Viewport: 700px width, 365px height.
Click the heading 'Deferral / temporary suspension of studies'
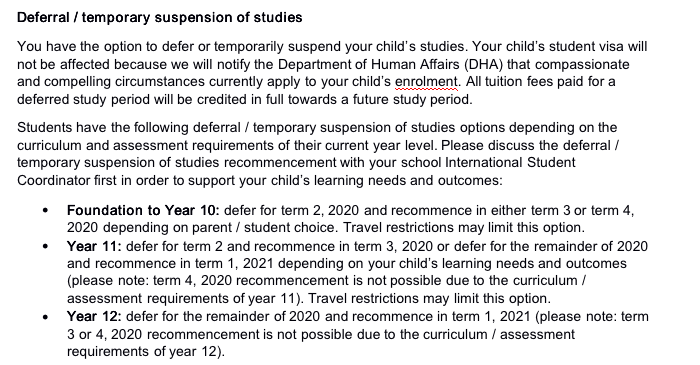[x=159, y=17]
